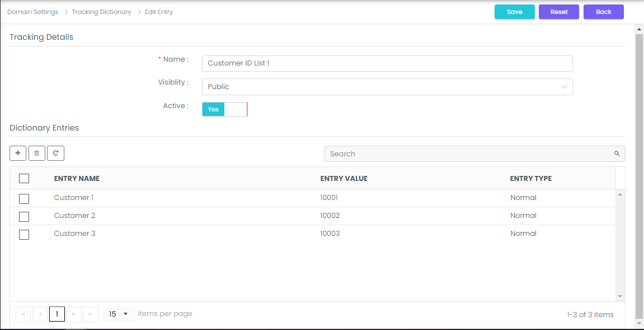Select the Customer 2 row checkbox
Image resolution: width=644 pixels, height=330 pixels.
pyautogui.click(x=24, y=217)
